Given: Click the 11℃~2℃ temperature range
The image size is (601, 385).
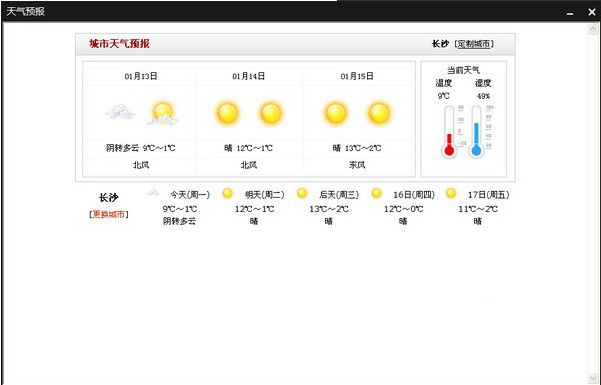Looking at the screenshot, I should (x=478, y=209).
